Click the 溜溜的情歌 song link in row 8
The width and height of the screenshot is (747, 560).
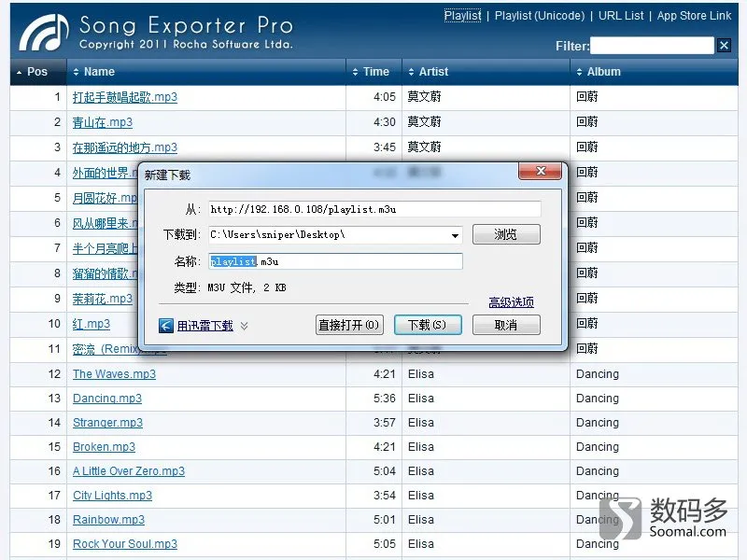click(x=105, y=273)
